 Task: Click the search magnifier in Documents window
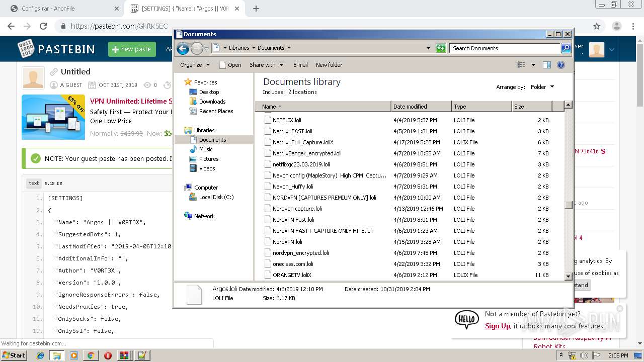(x=566, y=48)
